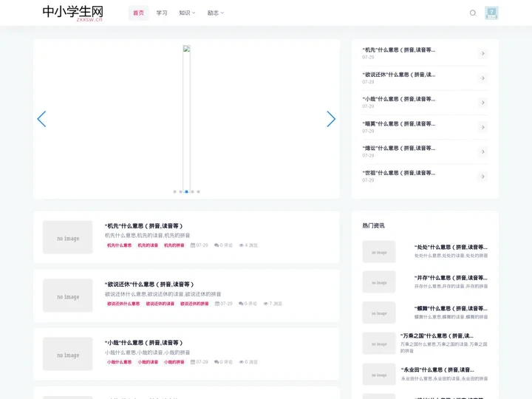Open the 首页 nav tab

click(138, 13)
